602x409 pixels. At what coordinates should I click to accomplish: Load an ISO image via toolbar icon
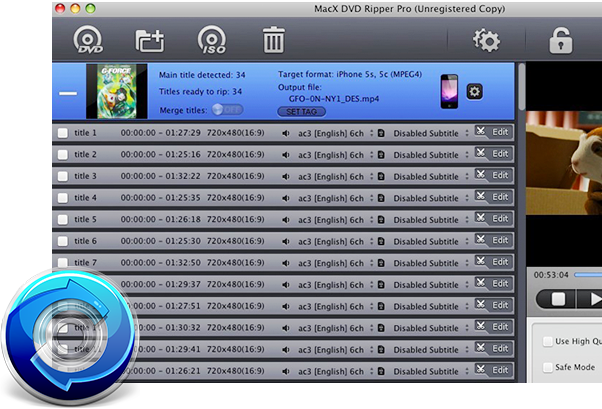point(212,41)
